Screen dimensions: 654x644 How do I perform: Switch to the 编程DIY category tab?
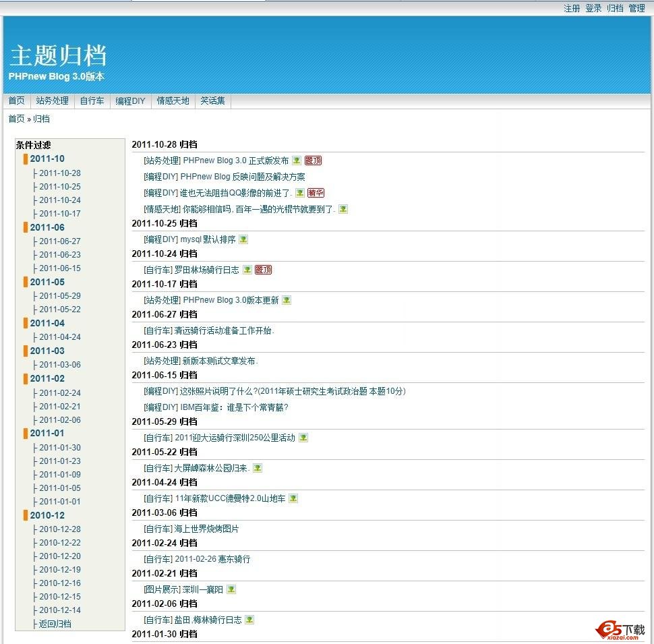click(x=131, y=100)
